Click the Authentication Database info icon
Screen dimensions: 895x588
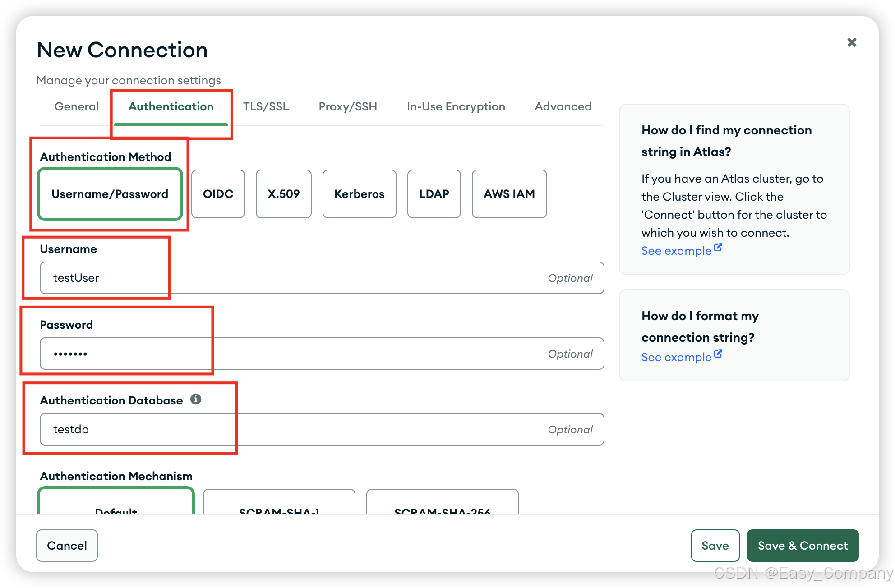tap(195, 399)
